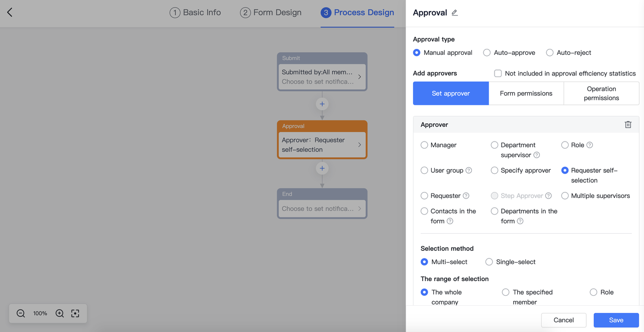The width and height of the screenshot is (644, 332).
Task: Add node below the Approval step
Action: (x=322, y=168)
